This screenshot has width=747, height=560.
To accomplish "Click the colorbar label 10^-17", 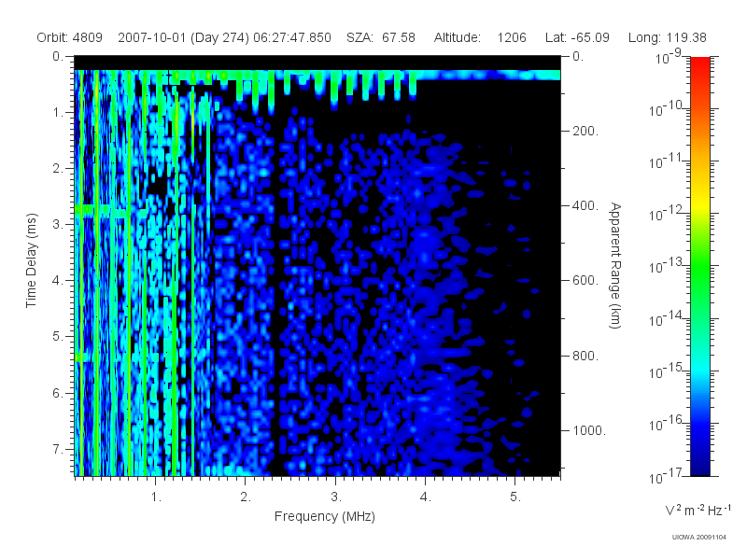I will tap(668, 476).
